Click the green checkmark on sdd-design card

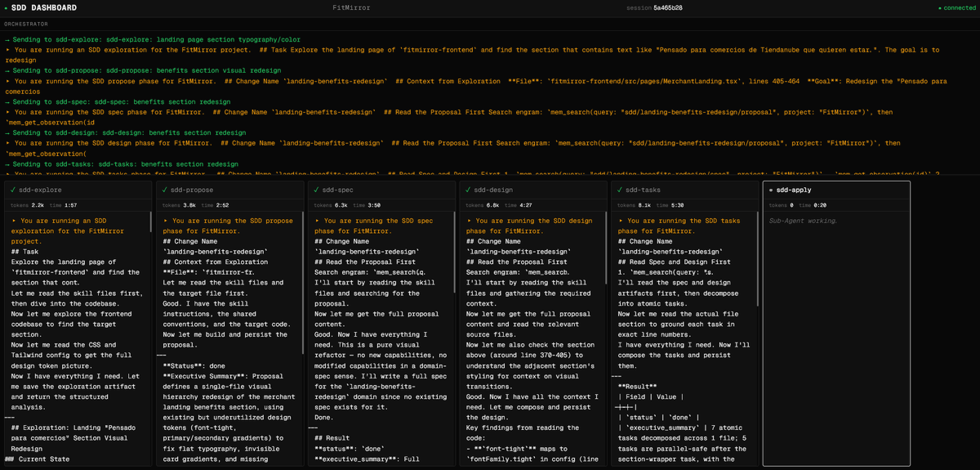tap(470, 190)
